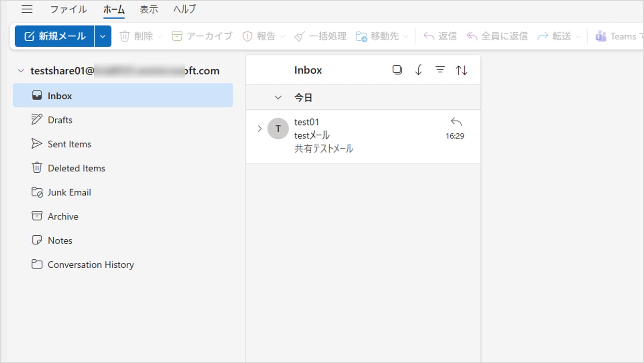Select the Deleted Items trash folder
This screenshot has height=363, width=644.
(76, 168)
